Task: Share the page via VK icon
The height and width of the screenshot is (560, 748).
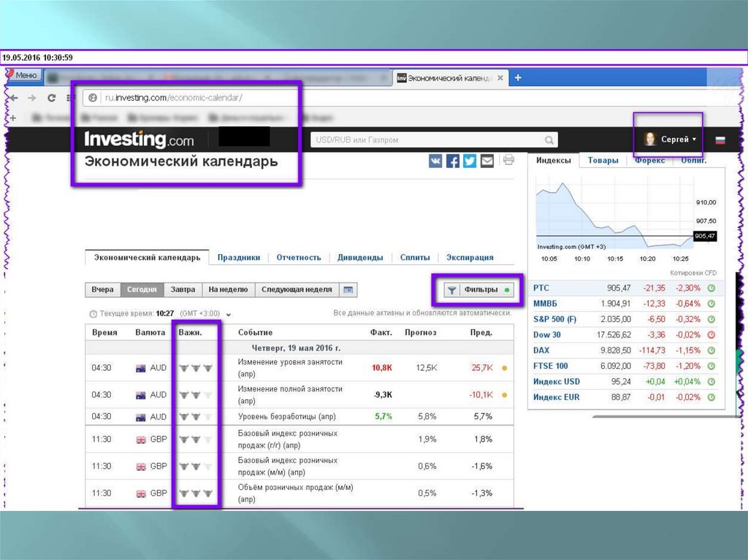Action: click(435, 161)
